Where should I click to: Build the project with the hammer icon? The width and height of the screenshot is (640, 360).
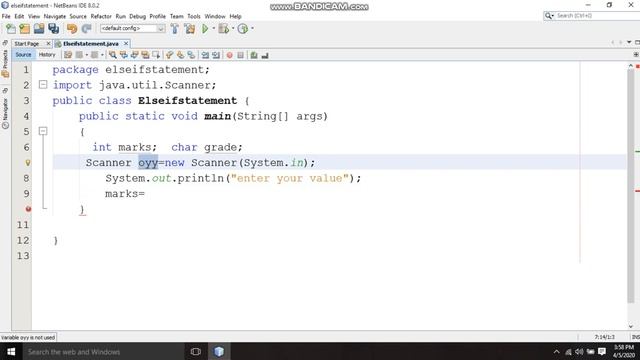pos(175,29)
